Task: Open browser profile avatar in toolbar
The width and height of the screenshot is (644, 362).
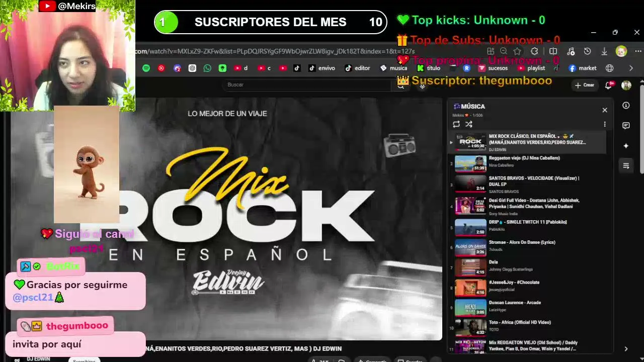Action: pos(621,51)
